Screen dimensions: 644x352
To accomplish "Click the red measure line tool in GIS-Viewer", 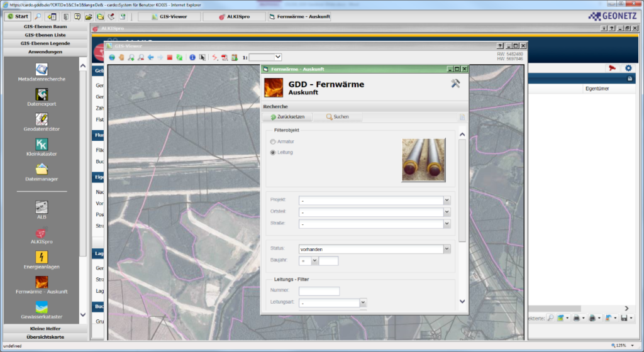I will (214, 57).
